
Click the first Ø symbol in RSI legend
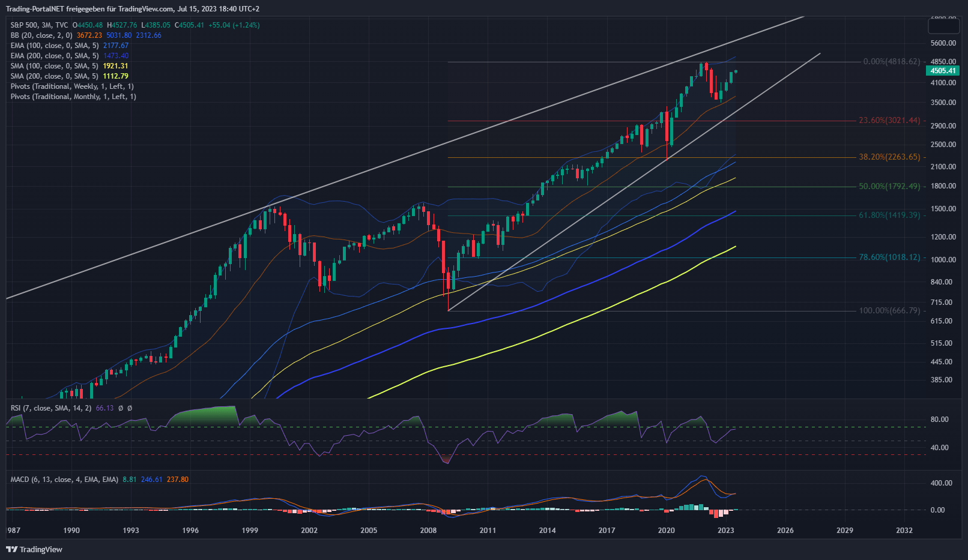pos(121,408)
